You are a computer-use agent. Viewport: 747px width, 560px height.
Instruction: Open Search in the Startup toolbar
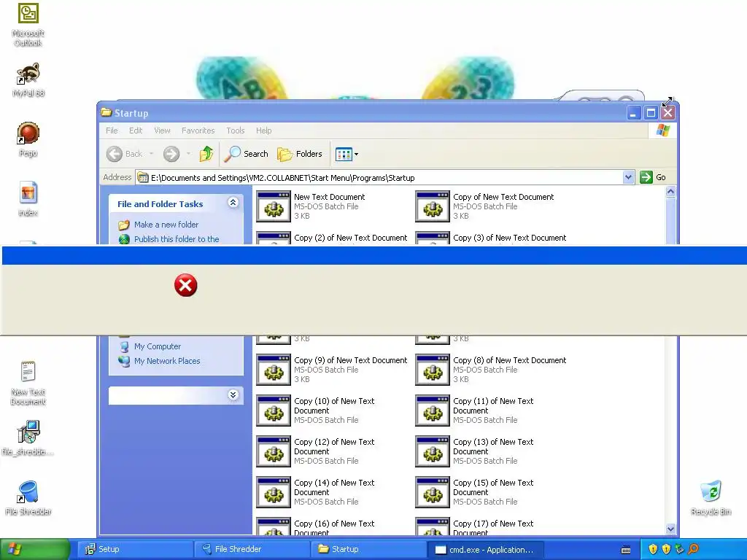(247, 154)
